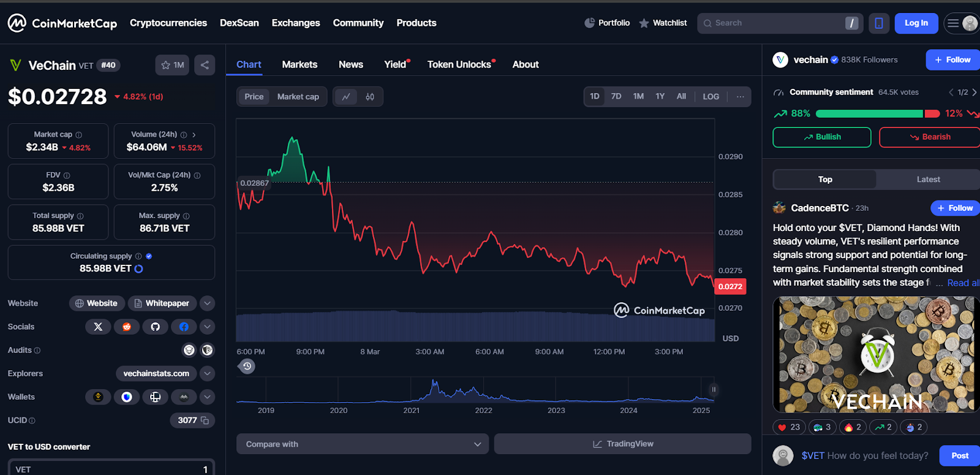Viewport: 980px width, 475px height.
Task: Expand the Socials more chevron
Action: point(208,327)
